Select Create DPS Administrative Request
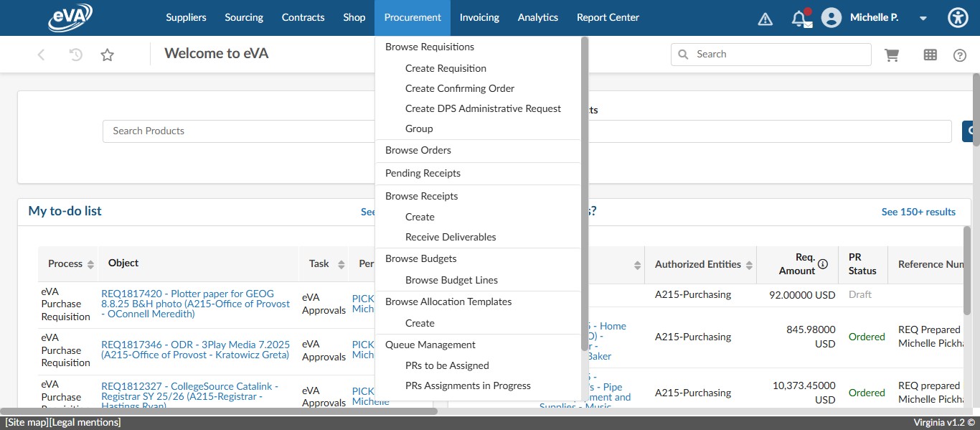Image resolution: width=980 pixels, height=430 pixels. pos(483,108)
